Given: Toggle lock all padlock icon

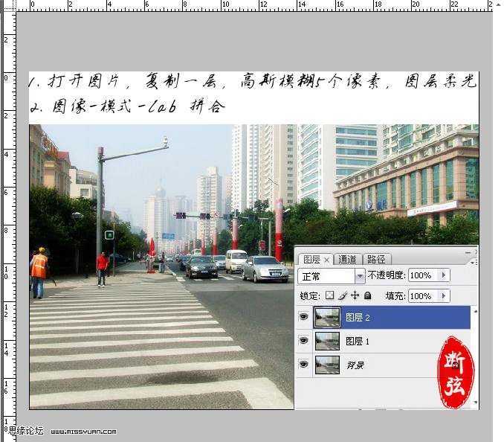Looking at the screenshot, I should tap(368, 295).
